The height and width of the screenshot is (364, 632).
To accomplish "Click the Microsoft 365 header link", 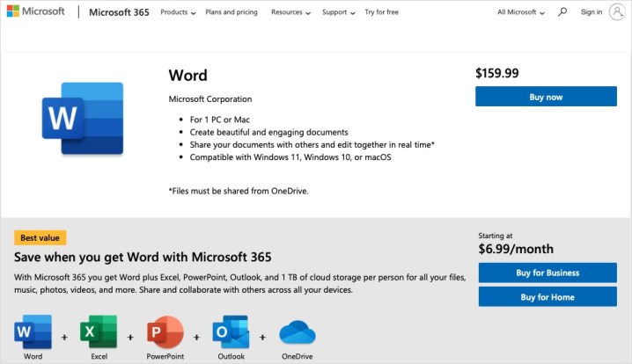I will point(119,12).
